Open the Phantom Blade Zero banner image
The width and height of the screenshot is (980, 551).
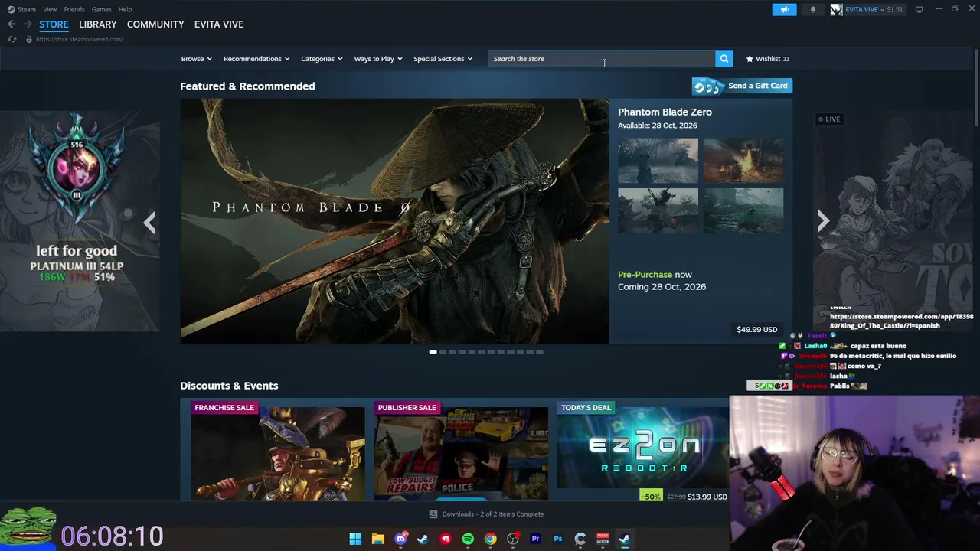[x=394, y=221]
